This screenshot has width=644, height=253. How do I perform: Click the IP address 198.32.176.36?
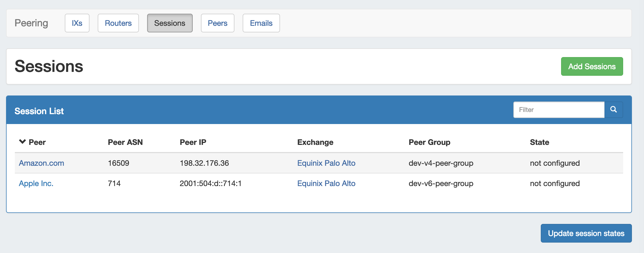(204, 163)
